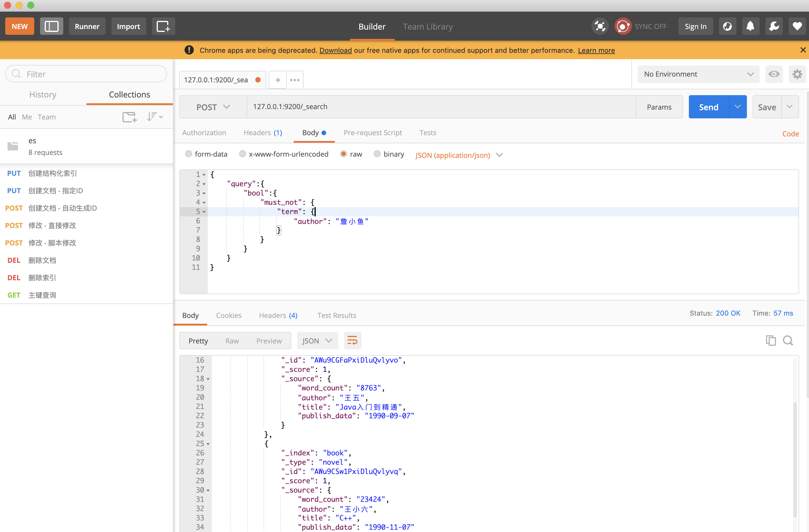Image resolution: width=809 pixels, height=532 pixels.
Task: Select the form-data radio button
Action: point(189,154)
